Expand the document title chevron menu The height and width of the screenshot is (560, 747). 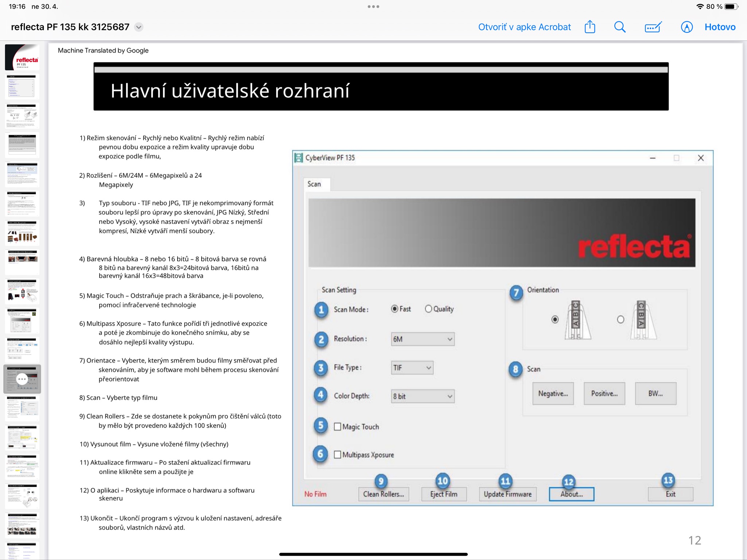[x=139, y=27]
